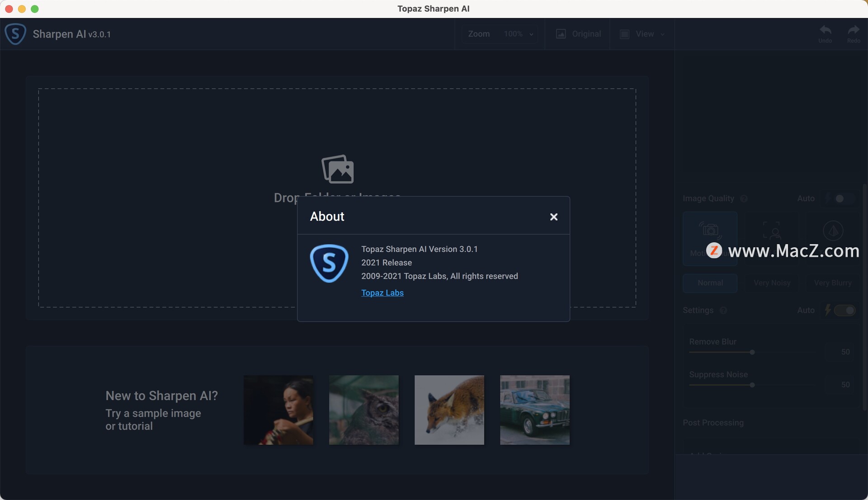The height and width of the screenshot is (500, 868).
Task: Adjust the Suppress Noise slider
Action: (752, 385)
